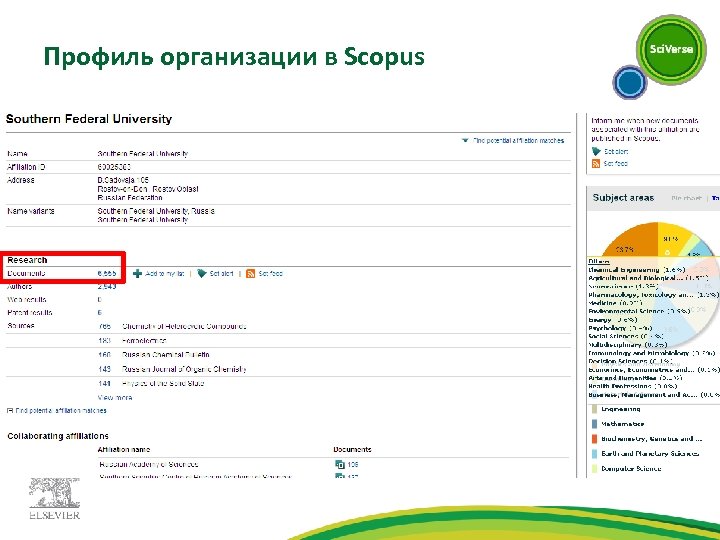720x540 pixels.
Task: Select Multidisciplinary entry in Others list
Action: (628, 345)
